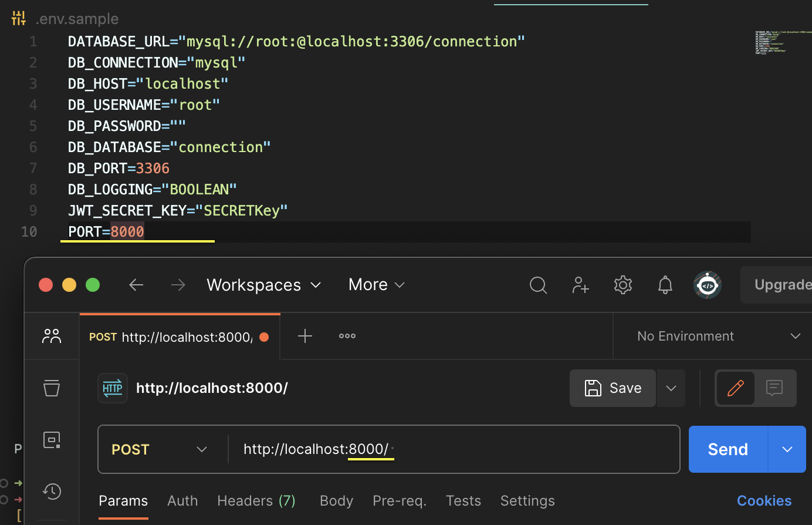Open the team workspaces sidebar icon
812x525 pixels.
tap(52, 336)
